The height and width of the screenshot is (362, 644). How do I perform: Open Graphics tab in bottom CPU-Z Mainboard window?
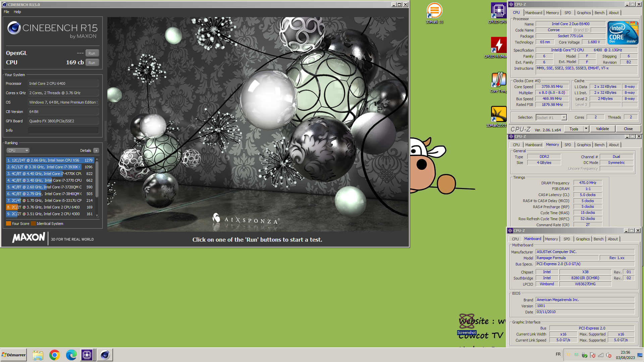(583, 239)
